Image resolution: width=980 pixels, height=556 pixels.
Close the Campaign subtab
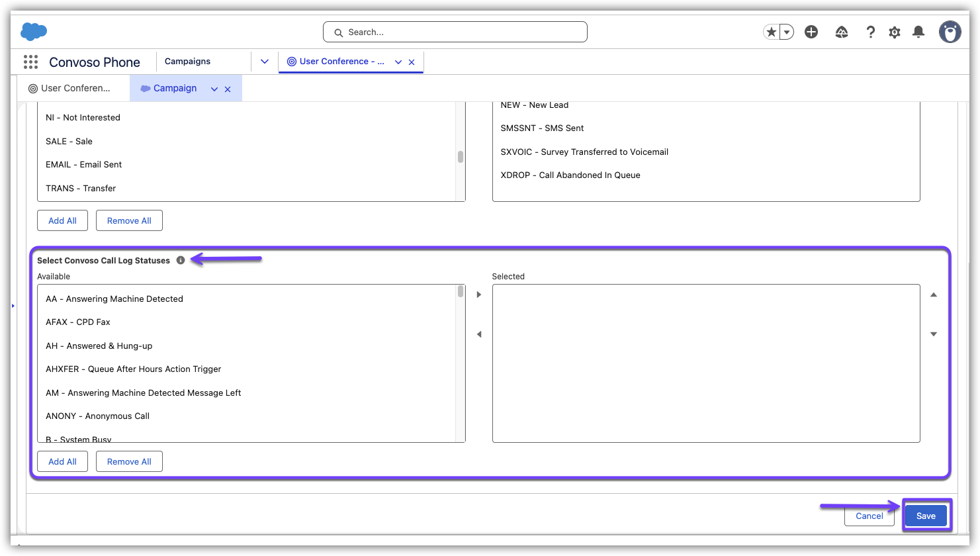pos(228,89)
